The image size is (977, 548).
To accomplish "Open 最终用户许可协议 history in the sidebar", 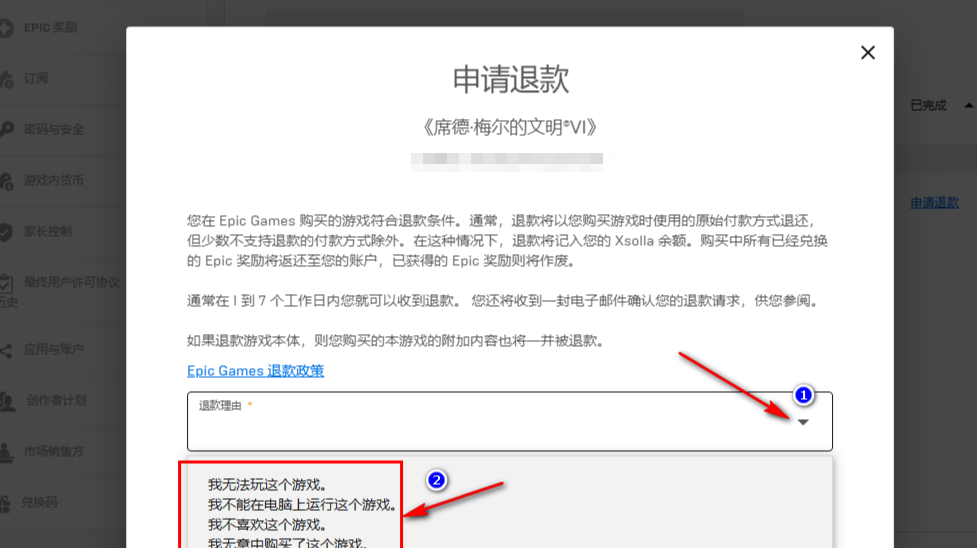I will click(x=72, y=282).
